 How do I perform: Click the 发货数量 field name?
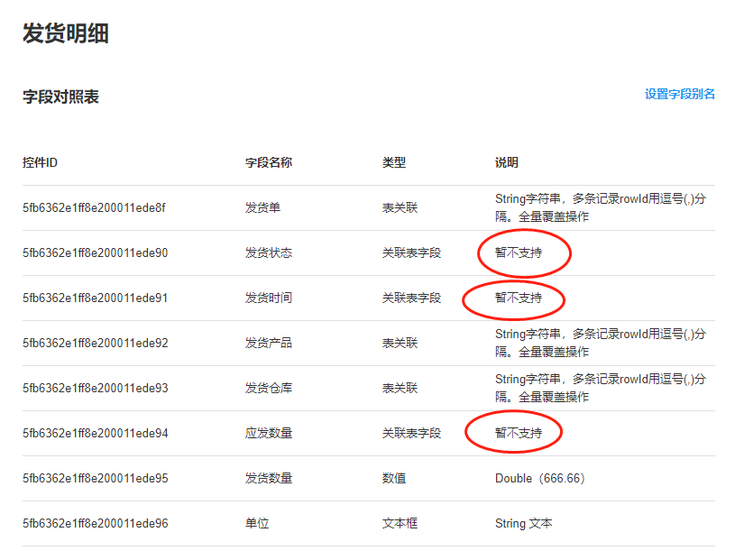point(269,479)
